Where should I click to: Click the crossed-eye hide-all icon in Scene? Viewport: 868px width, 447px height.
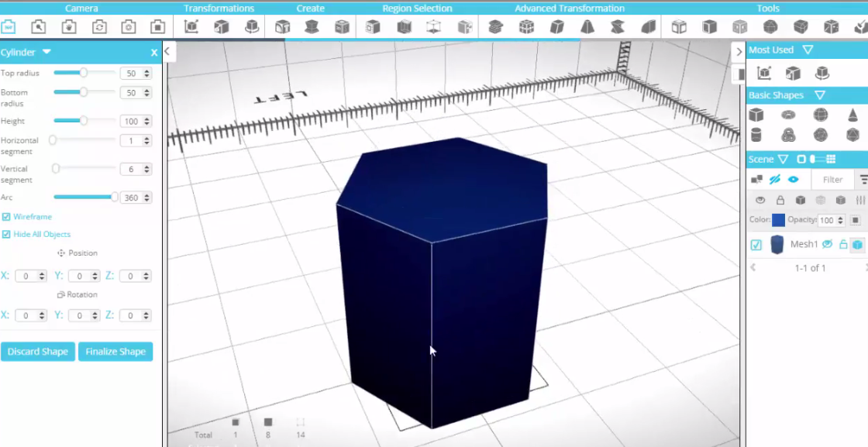(x=775, y=179)
